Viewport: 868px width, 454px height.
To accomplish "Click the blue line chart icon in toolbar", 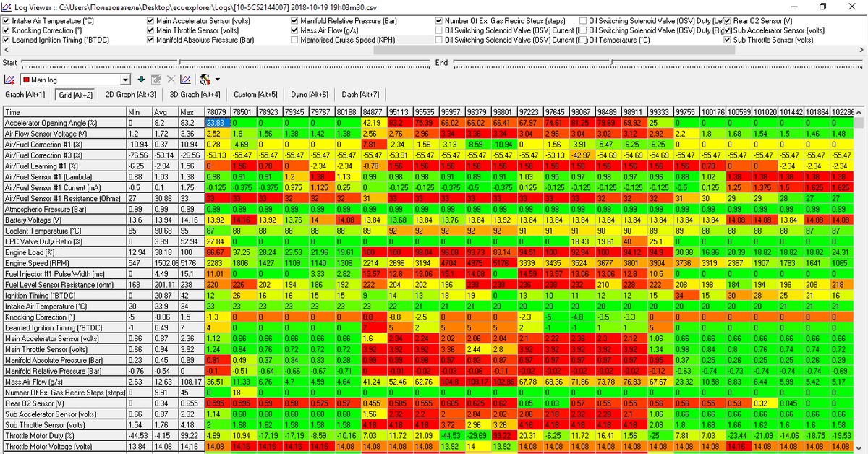I will point(186,80).
